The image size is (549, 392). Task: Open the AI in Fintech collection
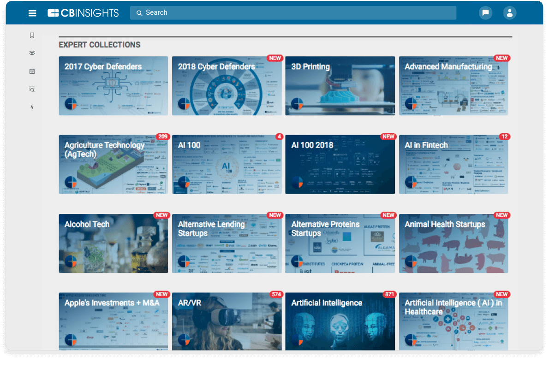(454, 165)
